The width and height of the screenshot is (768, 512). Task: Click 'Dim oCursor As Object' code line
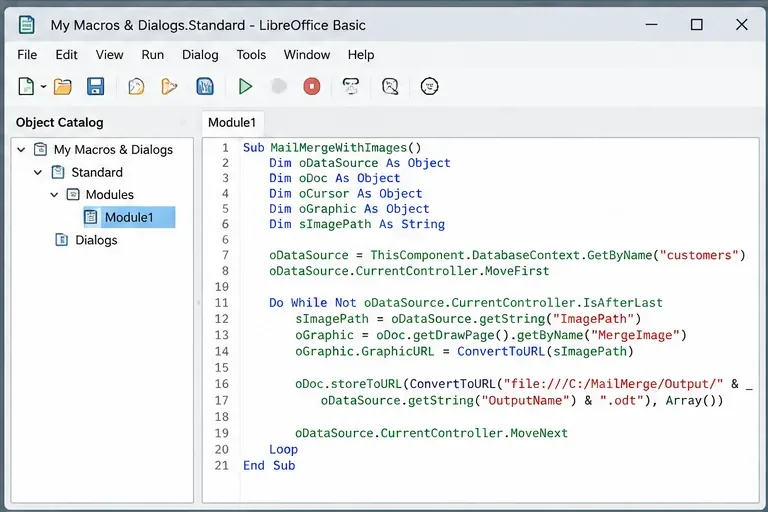(345, 194)
